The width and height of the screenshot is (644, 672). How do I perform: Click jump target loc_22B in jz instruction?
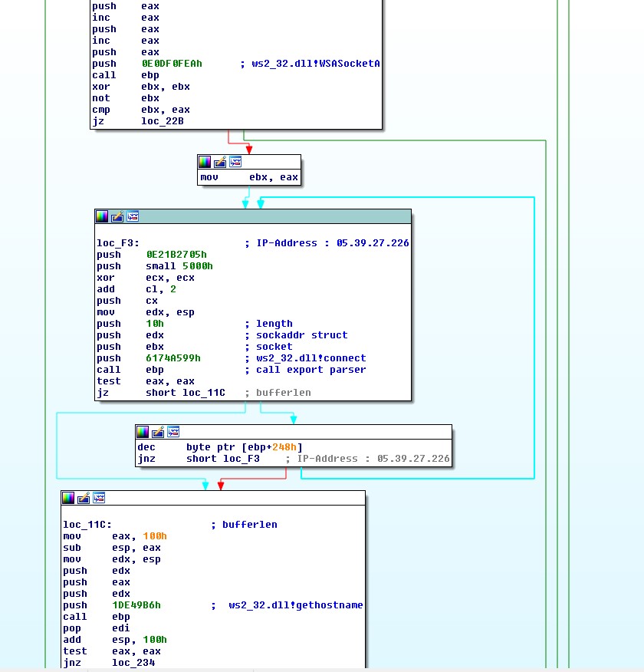[163, 121]
